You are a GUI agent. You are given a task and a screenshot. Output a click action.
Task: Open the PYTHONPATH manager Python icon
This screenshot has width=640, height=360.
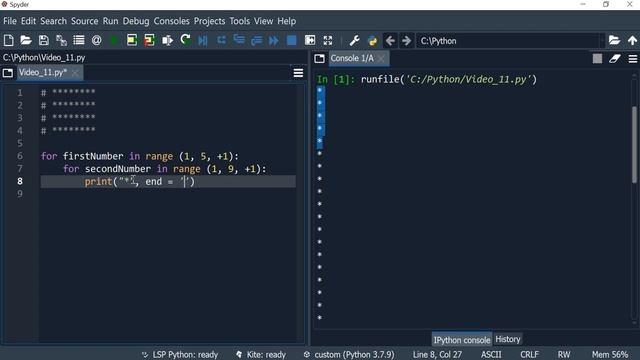(372, 40)
